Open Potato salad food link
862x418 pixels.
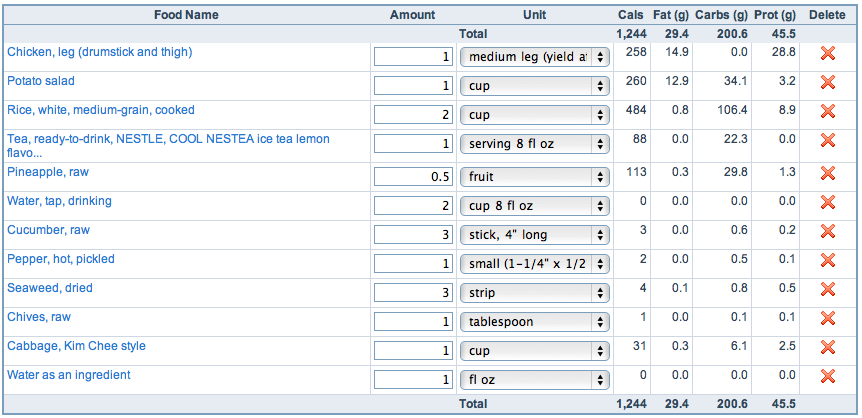tap(41, 81)
